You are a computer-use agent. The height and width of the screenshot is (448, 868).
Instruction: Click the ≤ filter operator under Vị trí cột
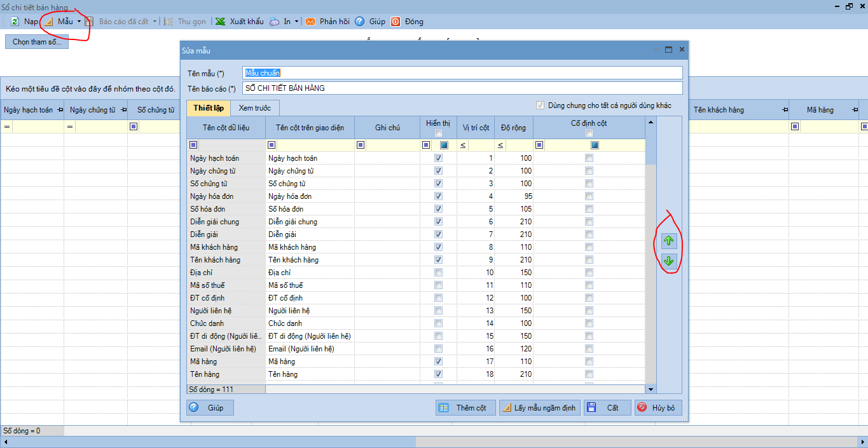[463, 146]
